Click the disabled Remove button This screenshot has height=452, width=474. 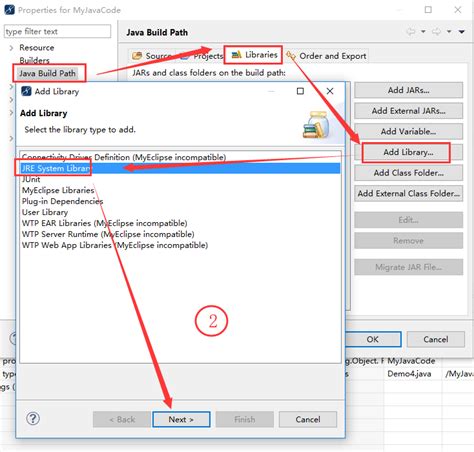pos(408,240)
